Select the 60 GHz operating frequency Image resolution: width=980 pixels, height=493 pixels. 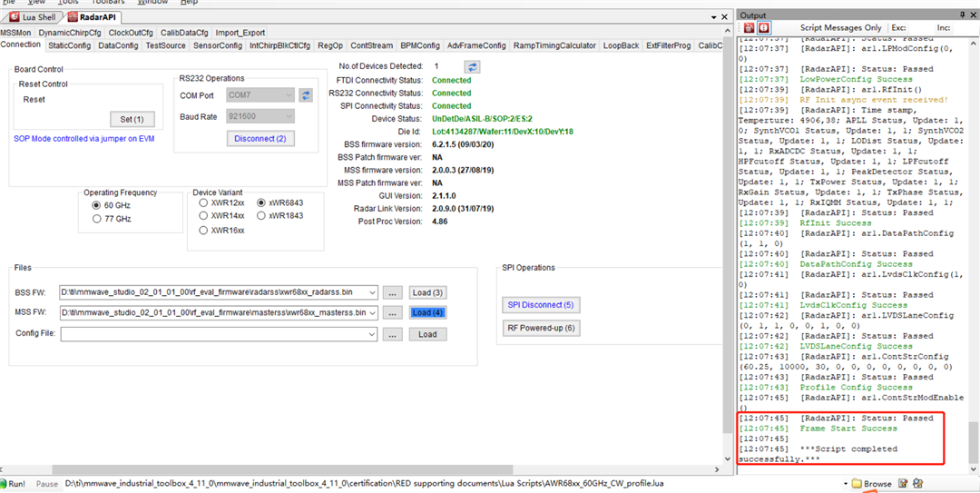(x=95, y=205)
